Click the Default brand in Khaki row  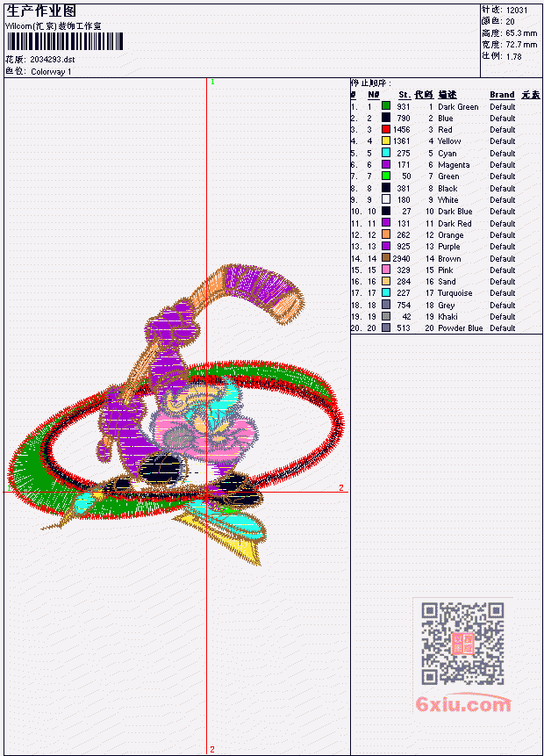pyautogui.click(x=503, y=317)
